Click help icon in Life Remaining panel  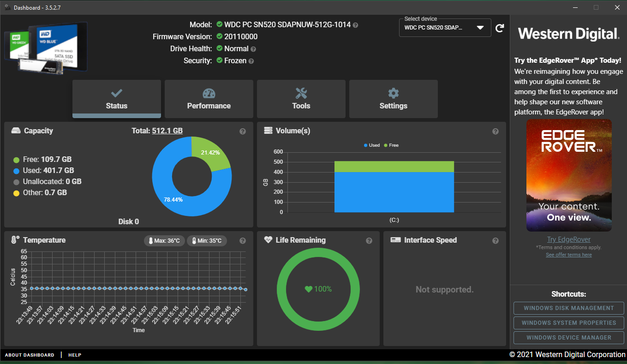click(369, 241)
